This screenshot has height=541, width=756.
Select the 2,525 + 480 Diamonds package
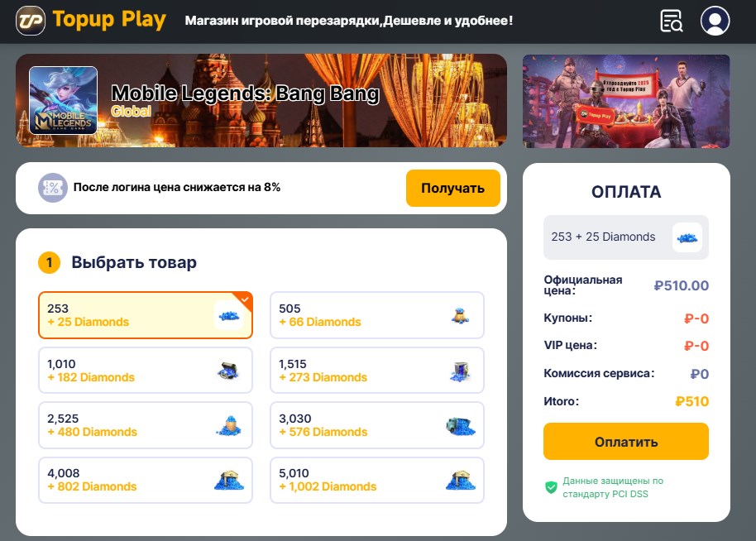pos(146,425)
